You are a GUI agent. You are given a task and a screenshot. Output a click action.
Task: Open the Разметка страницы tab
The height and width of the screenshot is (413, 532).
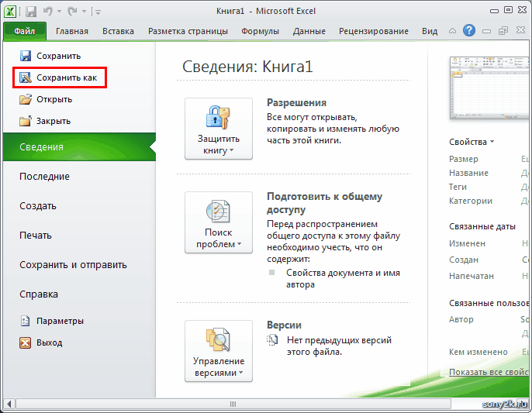tap(188, 31)
